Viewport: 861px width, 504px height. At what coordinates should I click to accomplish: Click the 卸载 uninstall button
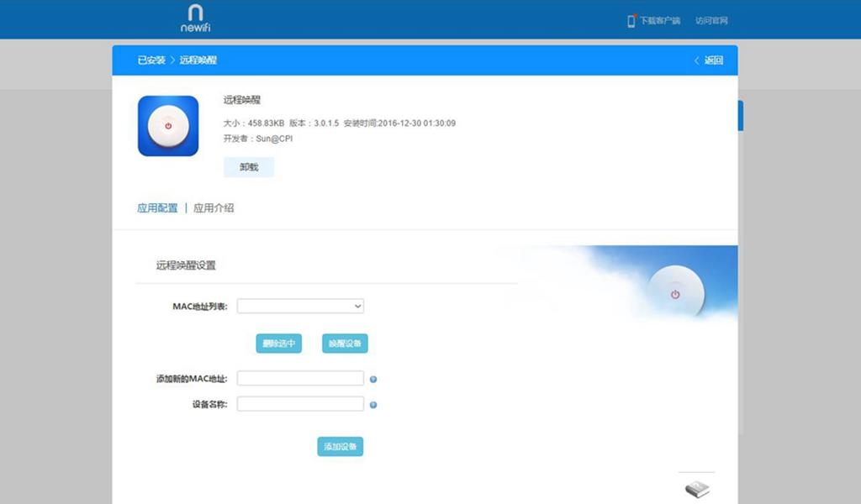coord(248,166)
